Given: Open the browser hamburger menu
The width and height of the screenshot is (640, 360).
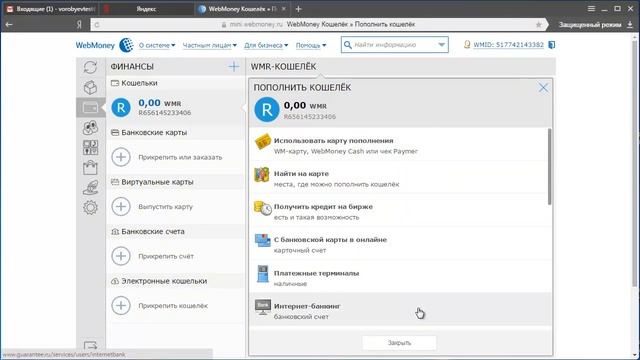Looking at the screenshot, I should 591,9.
